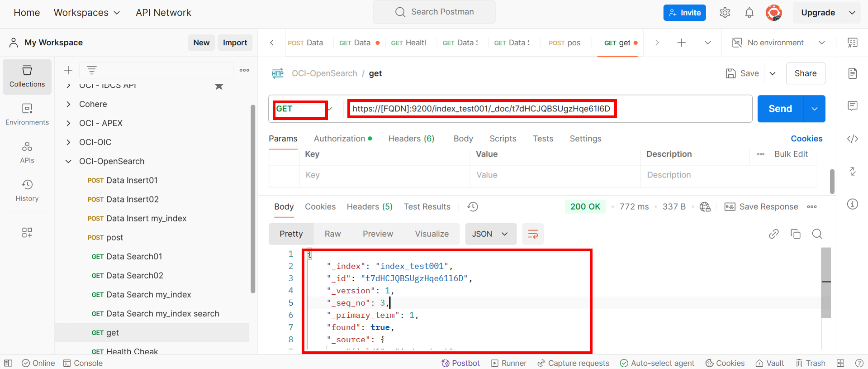This screenshot has height=369, width=868.
Task: Toggle response line wrap icon
Action: [x=533, y=234]
